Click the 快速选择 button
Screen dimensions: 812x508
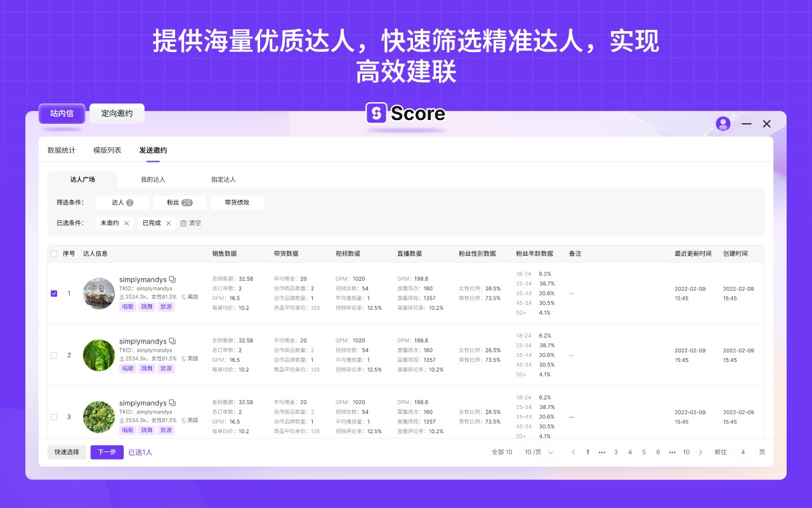coord(67,452)
